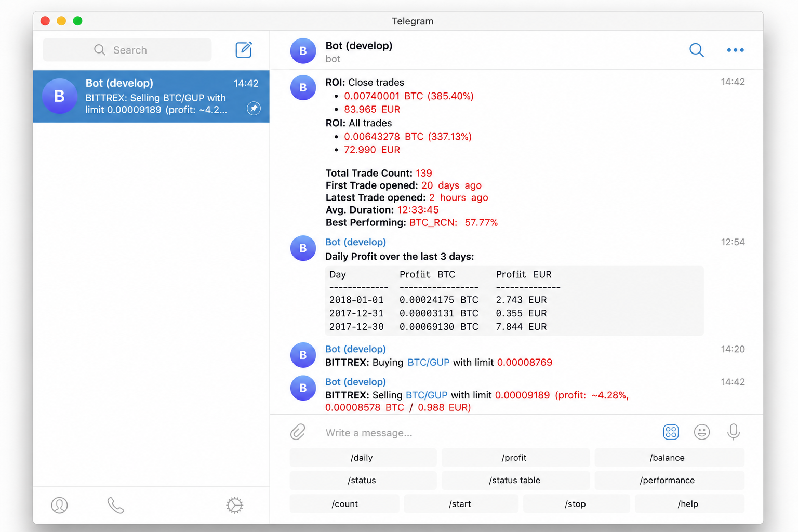Send the /stop bot command

point(576,504)
